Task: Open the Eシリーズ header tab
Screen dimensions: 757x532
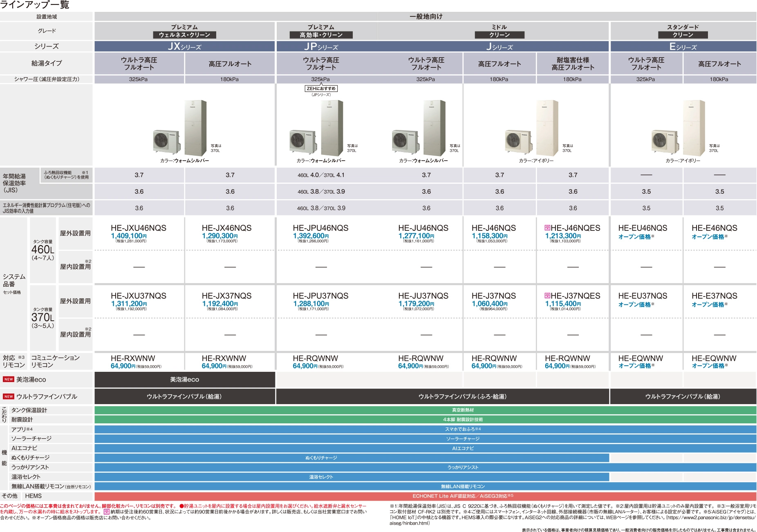Action: (x=683, y=47)
